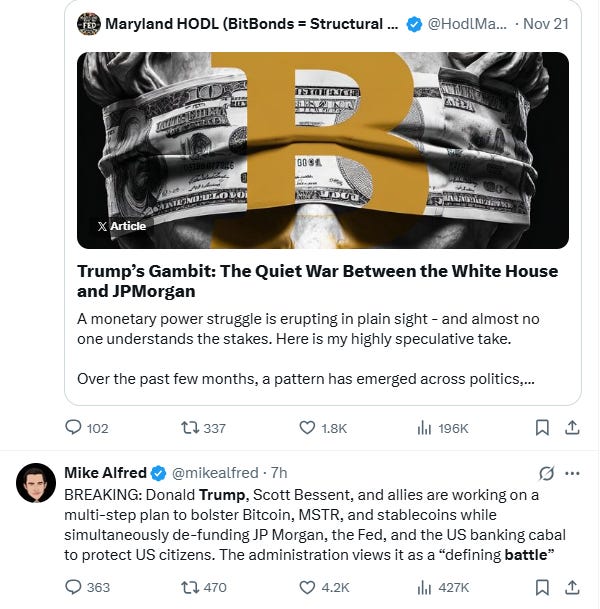Open the Trump's Gambit article headline

tap(317, 281)
